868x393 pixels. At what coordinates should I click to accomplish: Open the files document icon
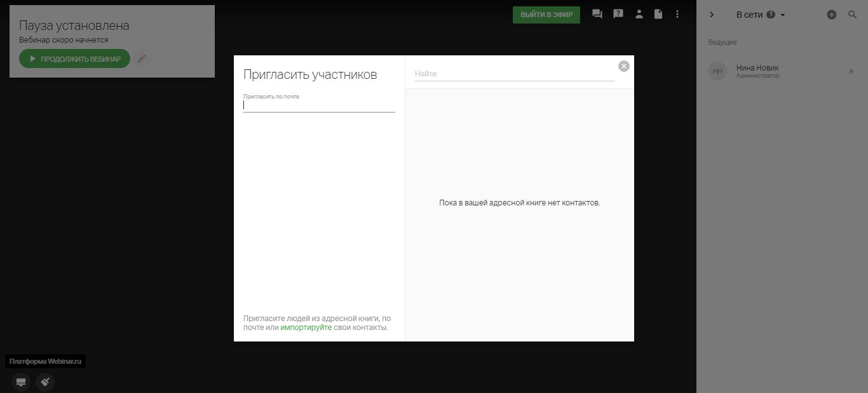click(658, 14)
